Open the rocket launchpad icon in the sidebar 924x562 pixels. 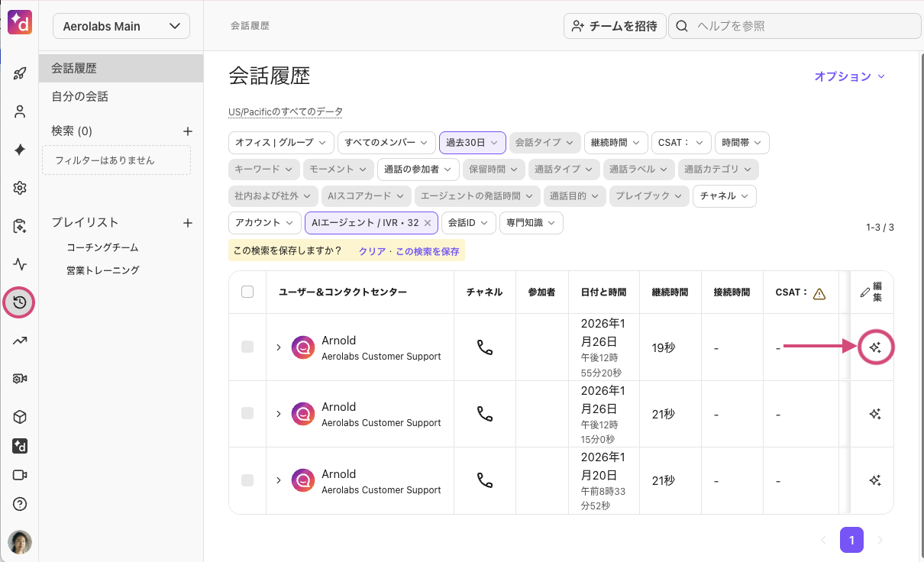point(20,73)
